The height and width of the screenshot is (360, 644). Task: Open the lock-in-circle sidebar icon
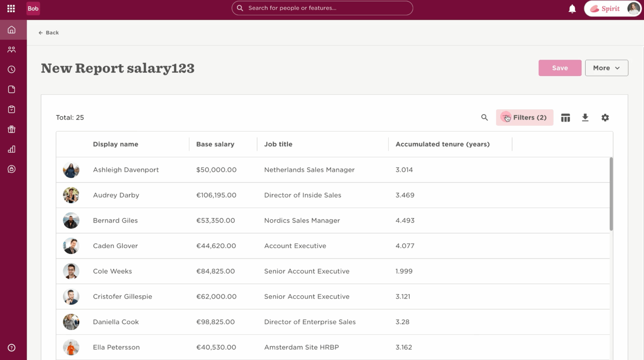[12, 169]
